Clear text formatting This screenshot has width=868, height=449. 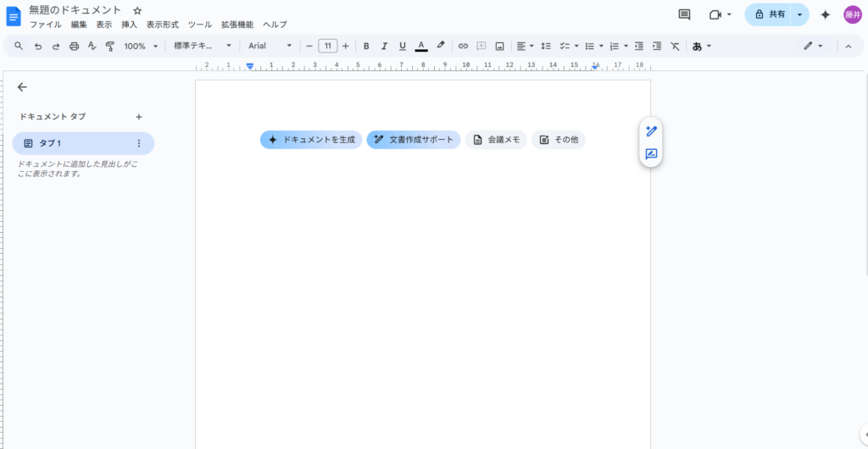click(675, 46)
